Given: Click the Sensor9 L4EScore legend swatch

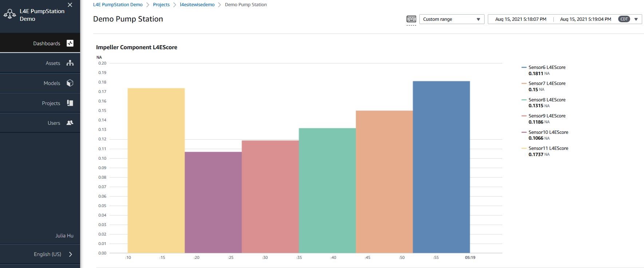Looking at the screenshot, I should click(x=524, y=116).
